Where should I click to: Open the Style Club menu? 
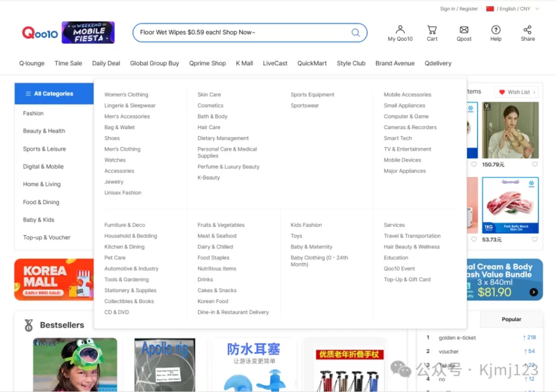pyautogui.click(x=351, y=64)
